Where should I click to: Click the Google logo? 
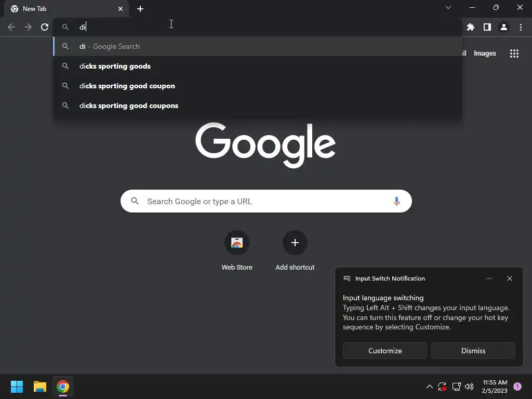pos(265,145)
